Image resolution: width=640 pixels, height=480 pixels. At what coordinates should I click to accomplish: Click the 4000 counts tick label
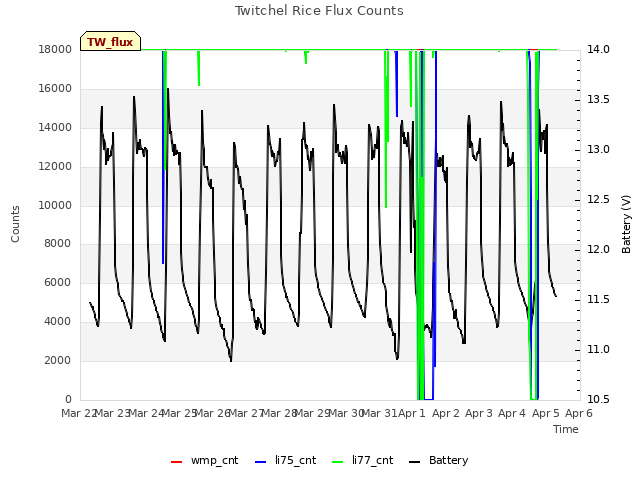click(x=57, y=321)
